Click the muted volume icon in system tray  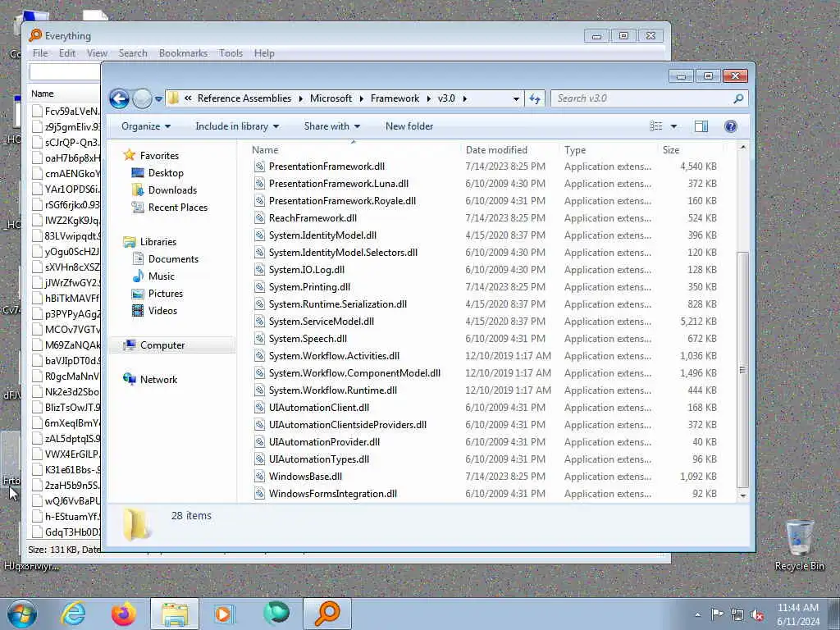point(757,615)
